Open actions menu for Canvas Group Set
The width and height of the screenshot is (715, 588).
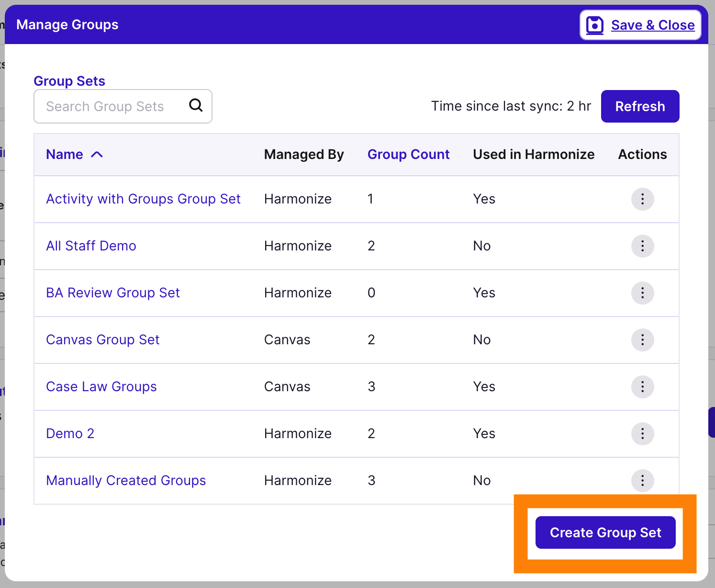tap(642, 340)
